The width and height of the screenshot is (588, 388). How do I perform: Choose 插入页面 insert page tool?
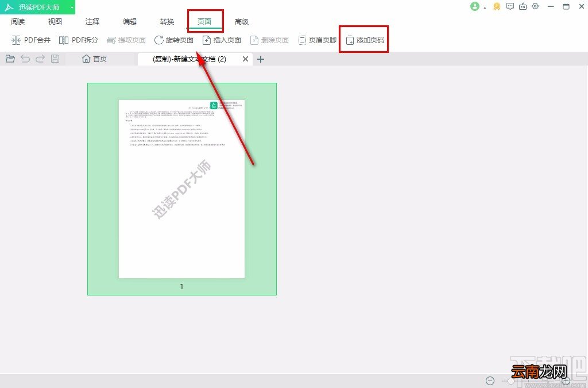(x=222, y=40)
